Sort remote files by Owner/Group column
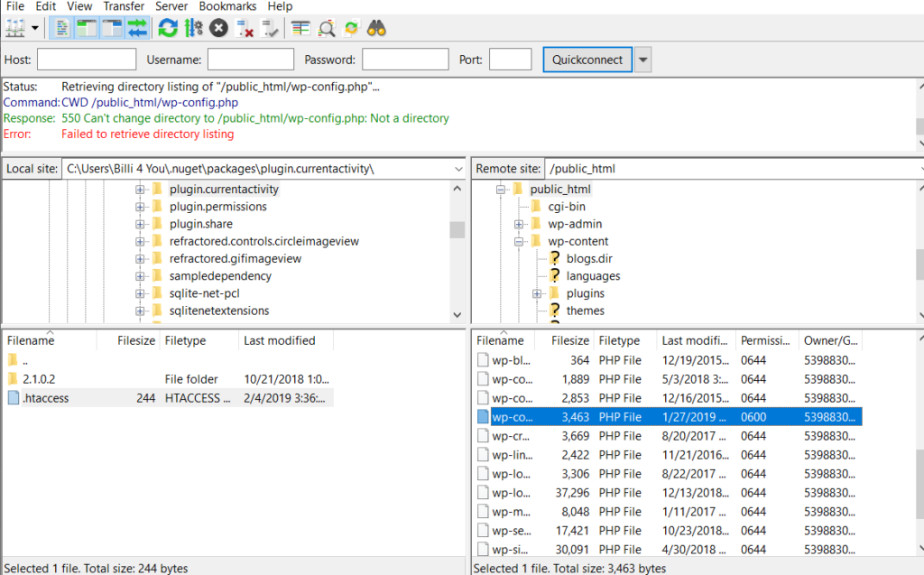This screenshot has width=924, height=575. 830,341
